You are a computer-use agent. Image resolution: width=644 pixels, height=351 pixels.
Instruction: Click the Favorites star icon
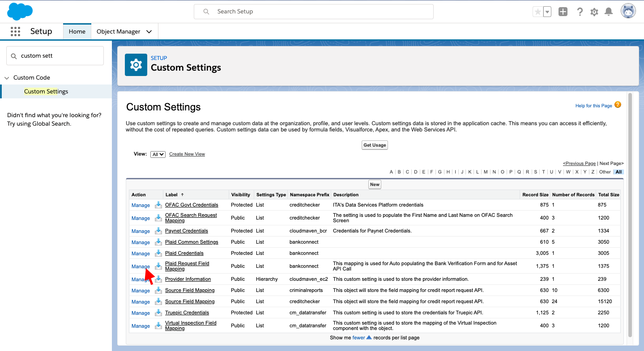[x=537, y=12]
